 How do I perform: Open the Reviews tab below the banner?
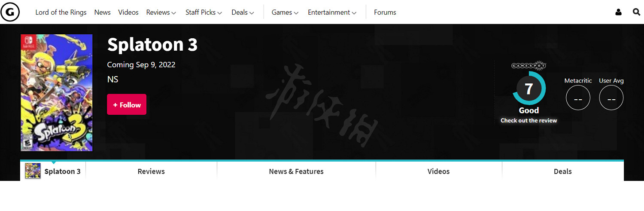click(151, 171)
